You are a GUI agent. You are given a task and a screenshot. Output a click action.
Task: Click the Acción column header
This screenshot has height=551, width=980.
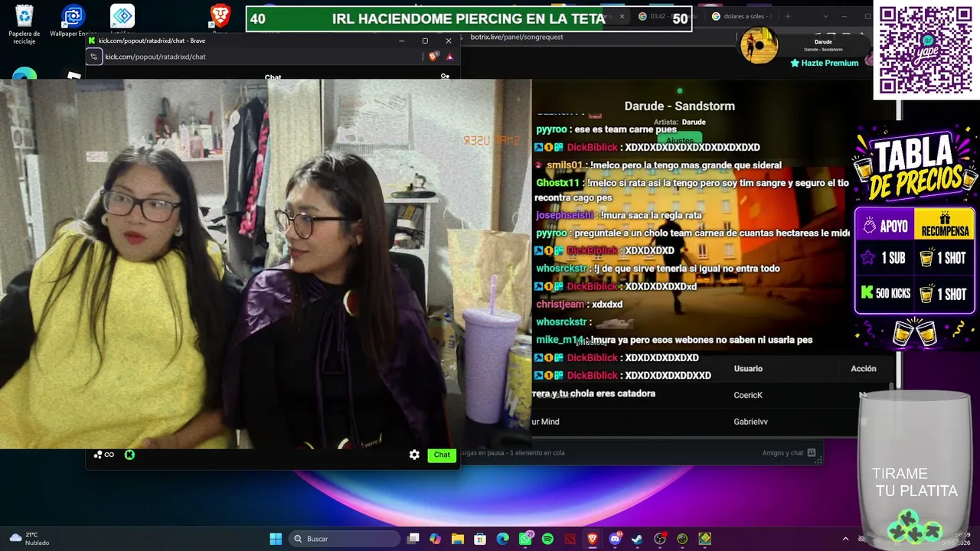(864, 369)
